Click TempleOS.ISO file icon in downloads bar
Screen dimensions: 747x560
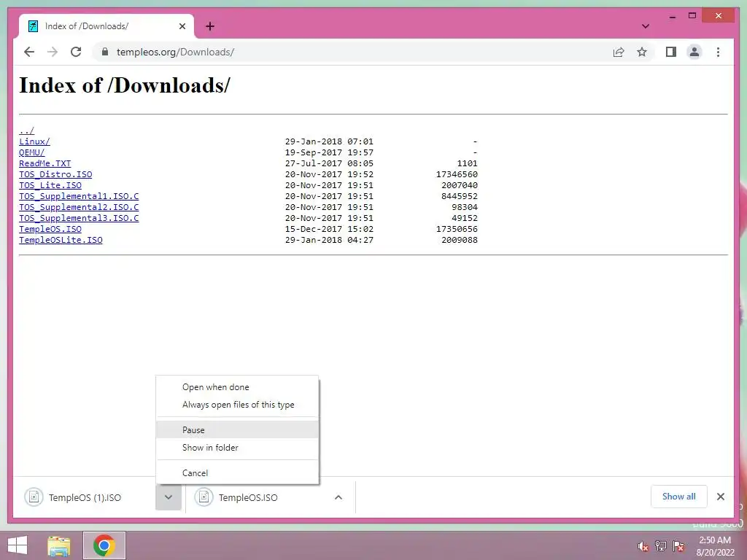[x=204, y=497]
